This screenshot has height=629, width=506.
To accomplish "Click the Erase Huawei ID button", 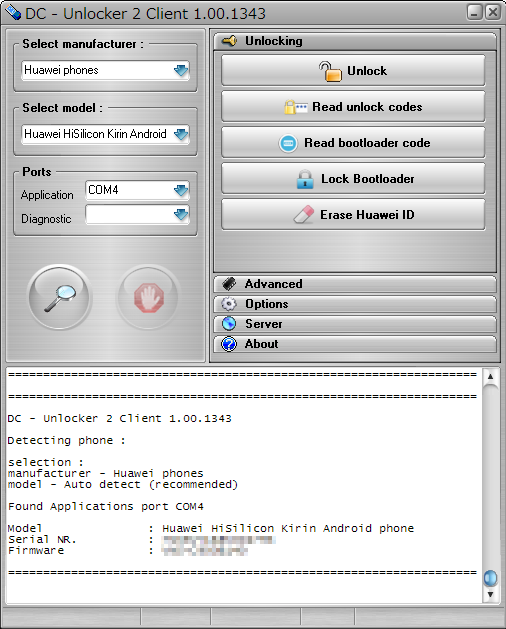I will (x=353, y=215).
